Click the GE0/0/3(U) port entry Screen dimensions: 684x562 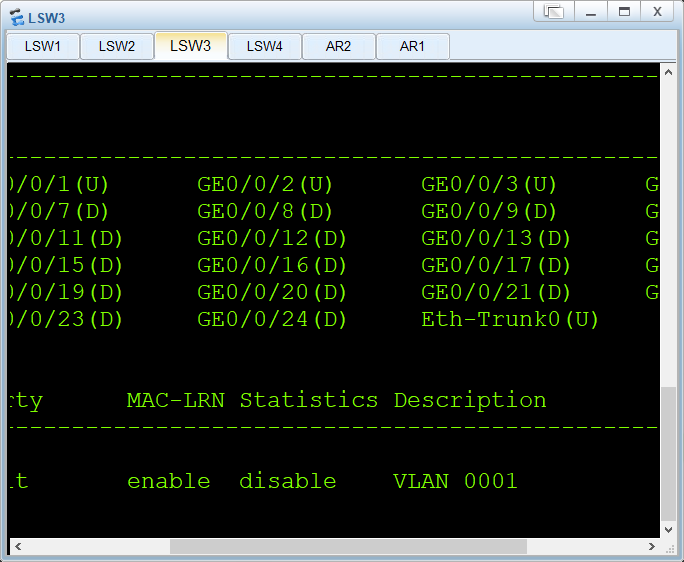click(489, 185)
